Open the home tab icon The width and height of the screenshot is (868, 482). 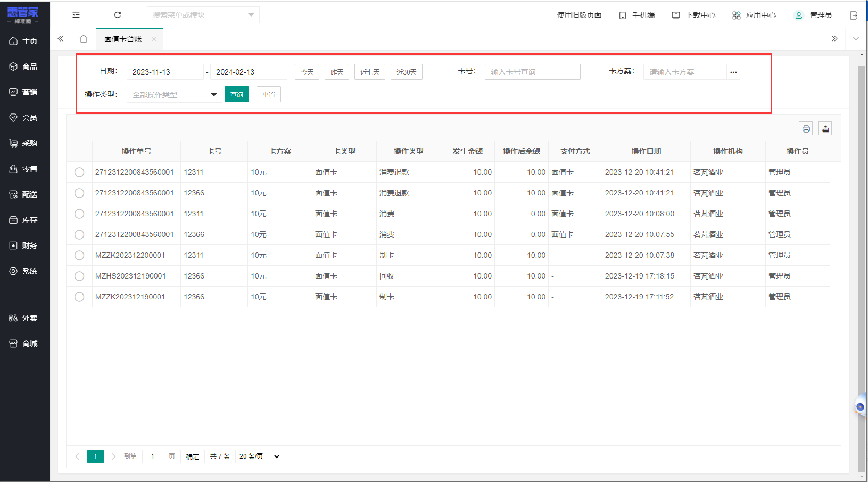[x=84, y=39]
